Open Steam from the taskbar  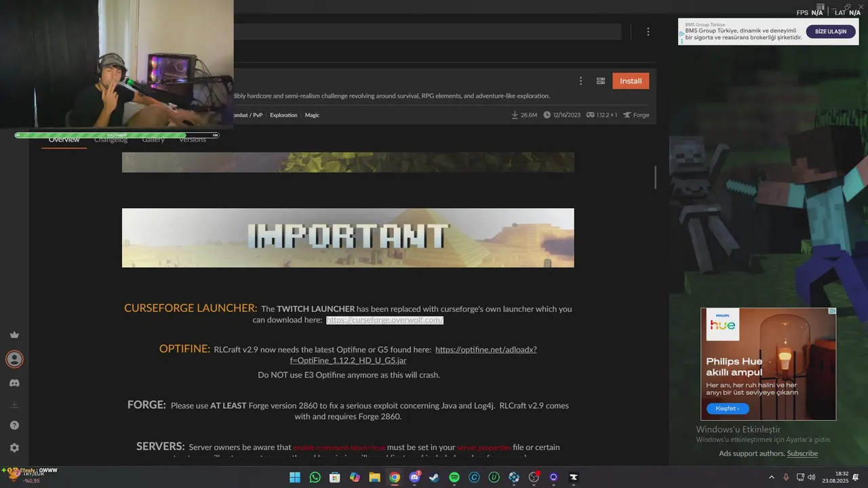434,478
